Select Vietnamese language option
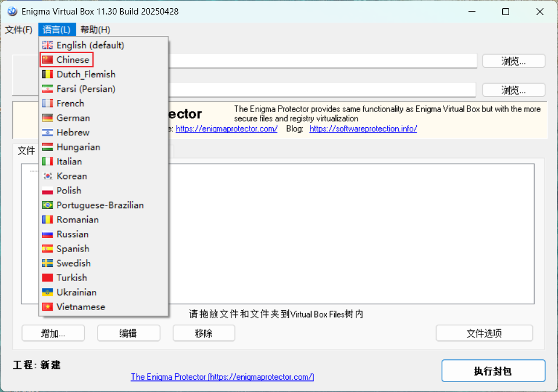The image size is (558, 392). point(103,307)
